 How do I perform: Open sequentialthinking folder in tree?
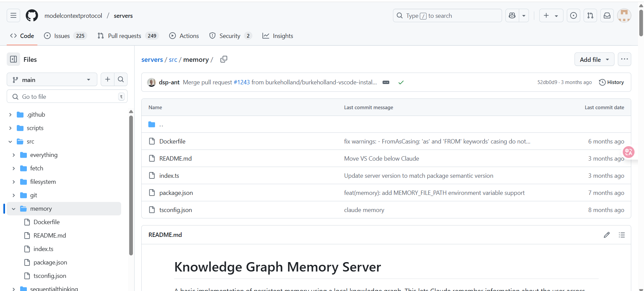pos(54,288)
